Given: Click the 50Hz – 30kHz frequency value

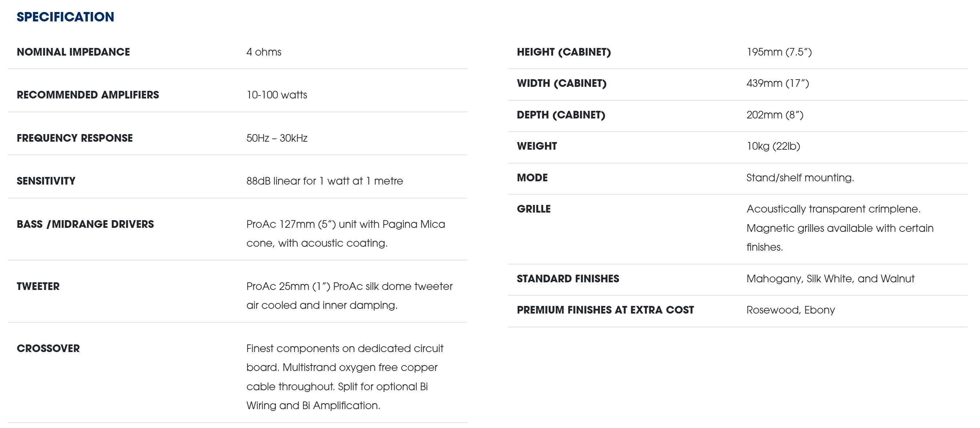Looking at the screenshot, I should pos(277,138).
